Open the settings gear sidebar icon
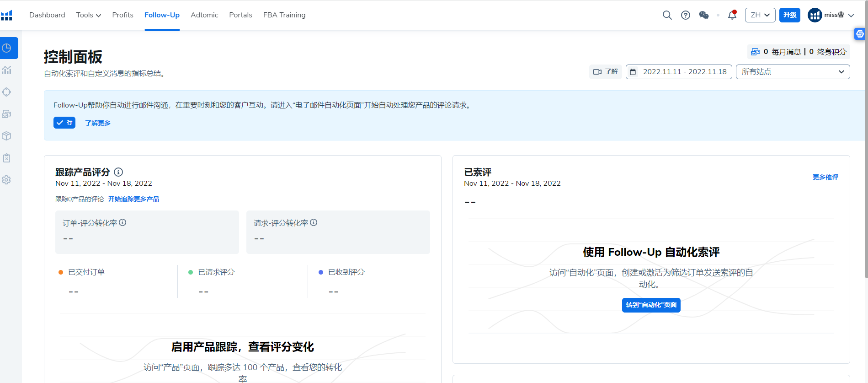868x383 pixels. click(6, 180)
